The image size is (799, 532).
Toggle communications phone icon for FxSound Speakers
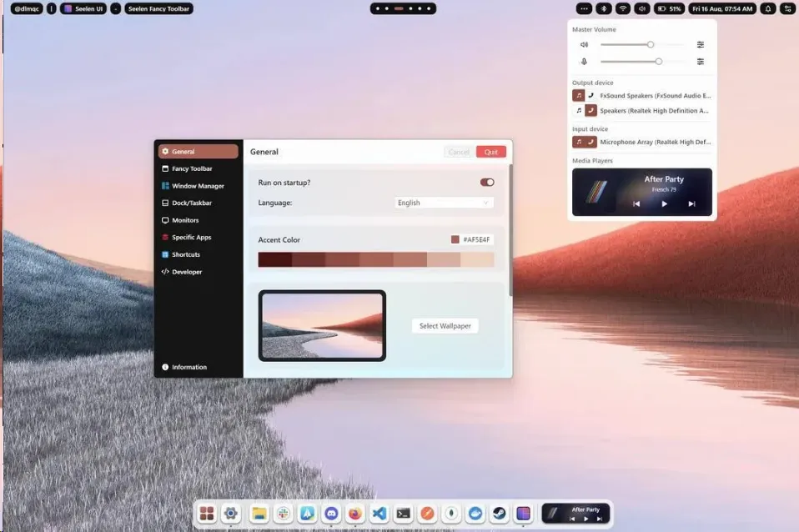(590, 95)
